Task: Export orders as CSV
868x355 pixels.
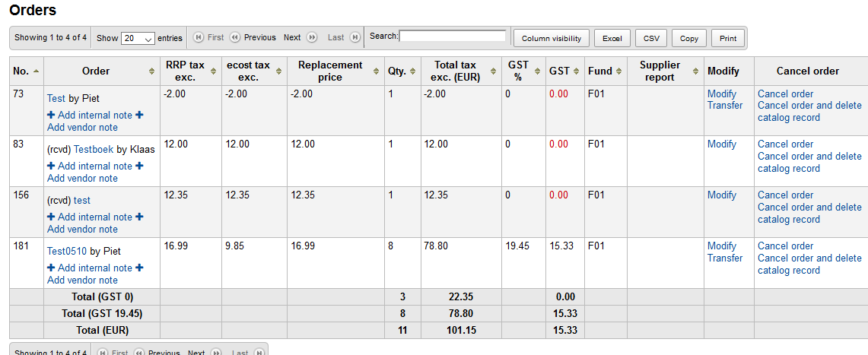Action: pyautogui.click(x=651, y=38)
